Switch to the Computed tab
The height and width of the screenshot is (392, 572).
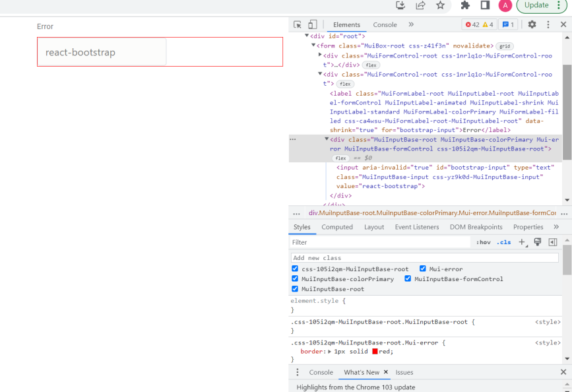pyautogui.click(x=337, y=227)
